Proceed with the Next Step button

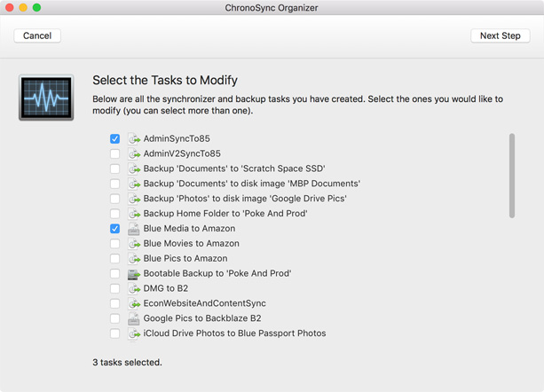[x=501, y=35]
